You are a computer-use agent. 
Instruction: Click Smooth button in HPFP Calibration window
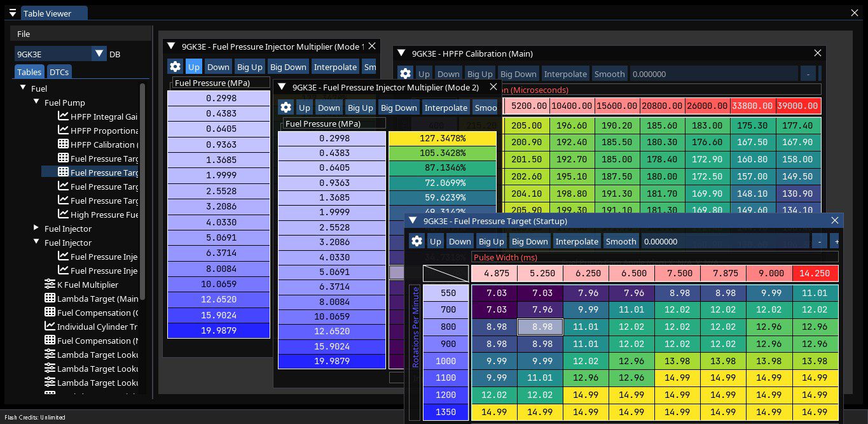[609, 74]
